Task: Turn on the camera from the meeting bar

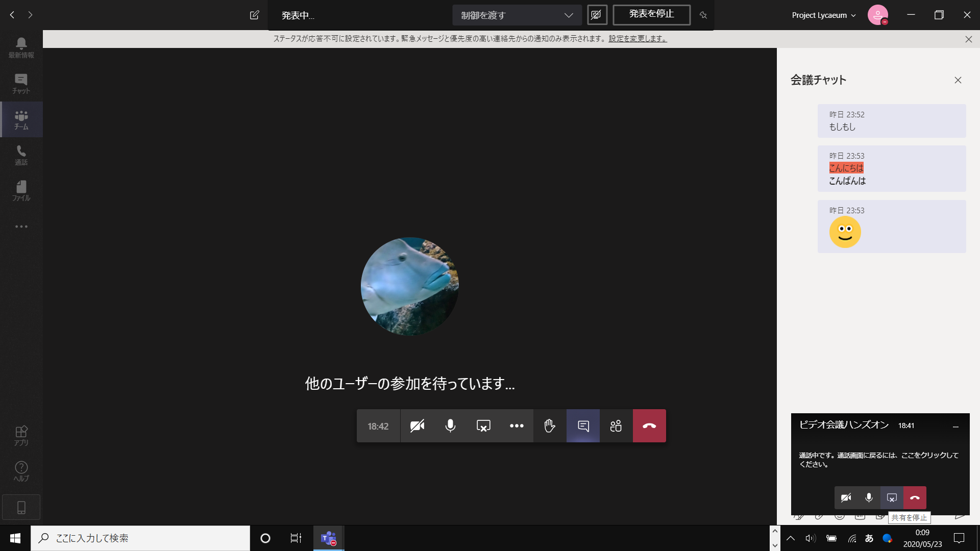Action: point(417,425)
